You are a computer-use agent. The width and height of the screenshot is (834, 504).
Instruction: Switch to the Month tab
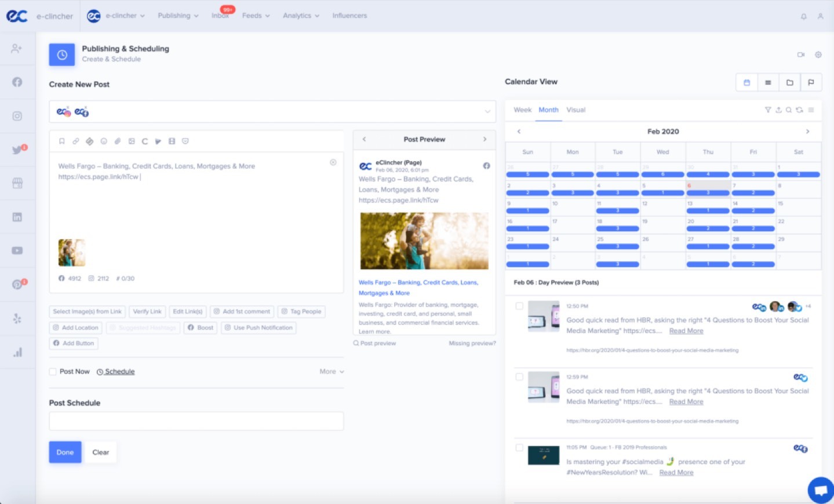pyautogui.click(x=548, y=110)
